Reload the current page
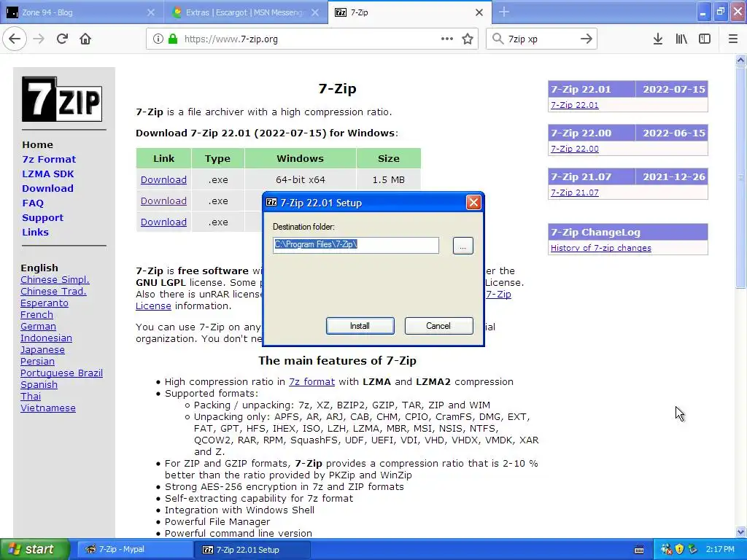This screenshot has width=747, height=560. 62,39
